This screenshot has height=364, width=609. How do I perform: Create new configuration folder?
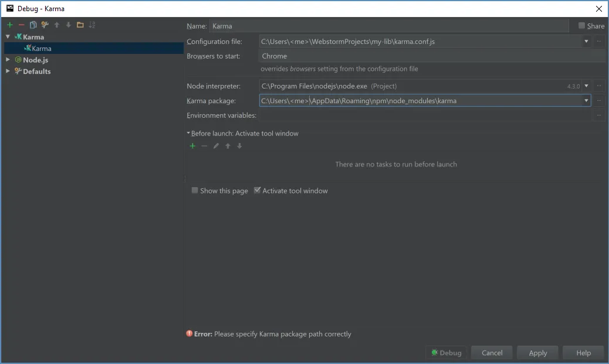(x=80, y=25)
